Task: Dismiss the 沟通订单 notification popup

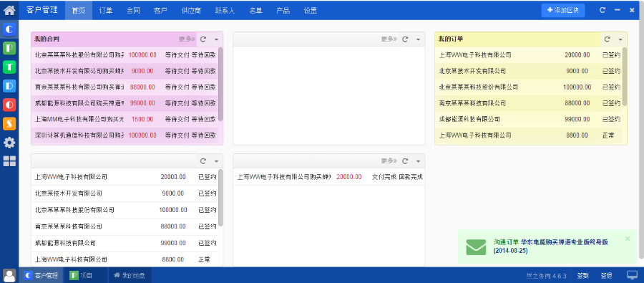Action: [627, 239]
